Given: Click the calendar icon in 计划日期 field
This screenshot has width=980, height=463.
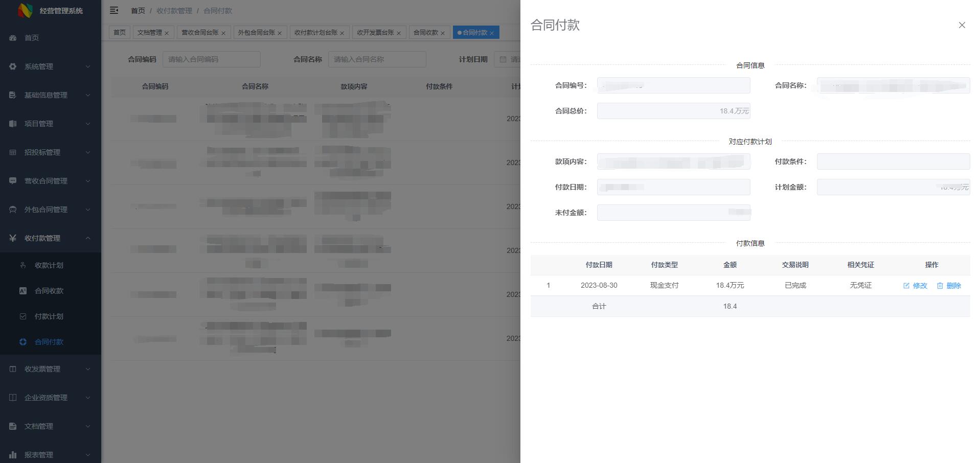Looking at the screenshot, I should (x=503, y=59).
